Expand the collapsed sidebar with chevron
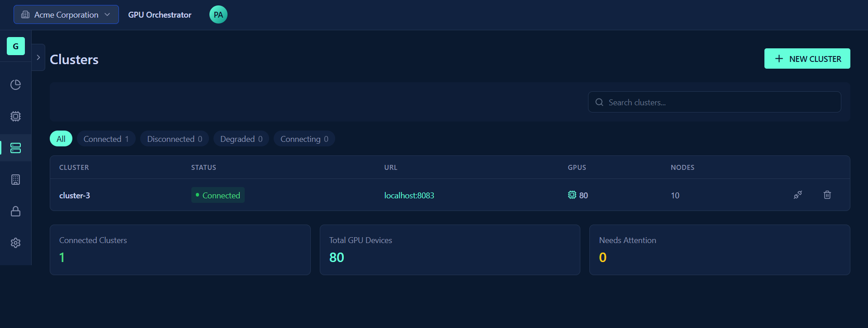The height and width of the screenshot is (328, 868). 38,57
